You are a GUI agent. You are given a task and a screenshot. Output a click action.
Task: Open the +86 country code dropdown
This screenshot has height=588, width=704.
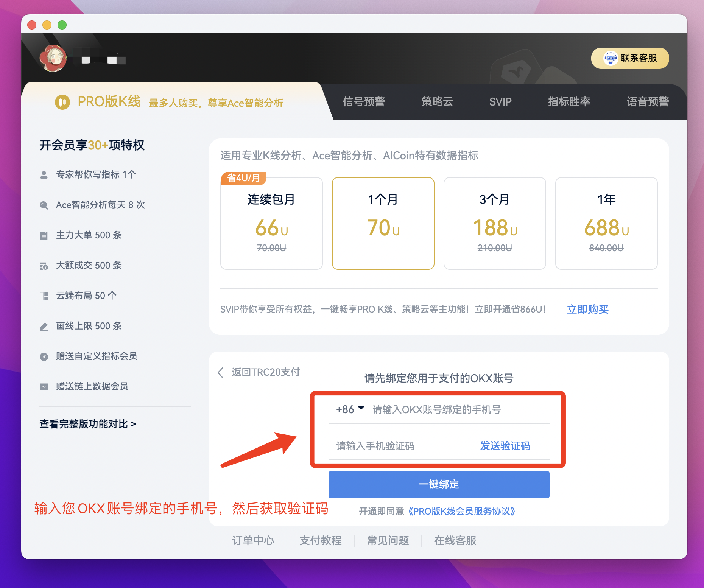click(350, 409)
